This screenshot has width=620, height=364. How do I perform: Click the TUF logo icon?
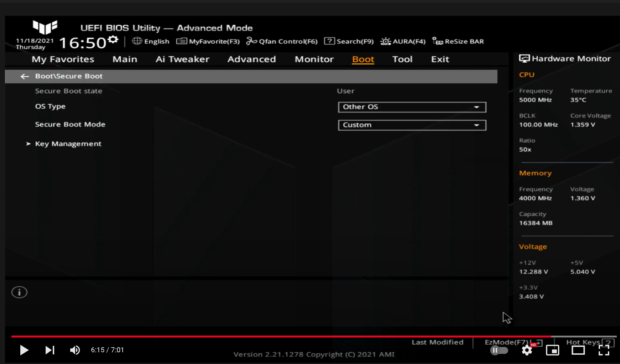click(x=45, y=27)
